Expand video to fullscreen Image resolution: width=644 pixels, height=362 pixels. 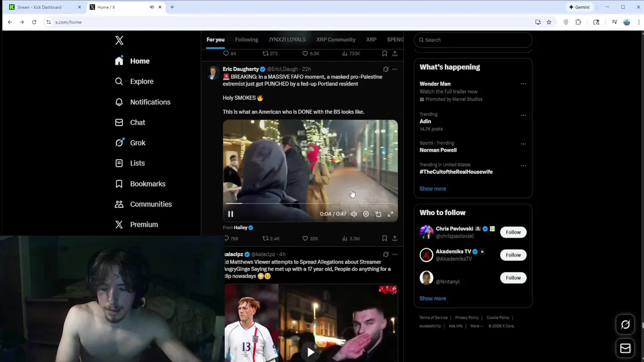[x=390, y=214]
